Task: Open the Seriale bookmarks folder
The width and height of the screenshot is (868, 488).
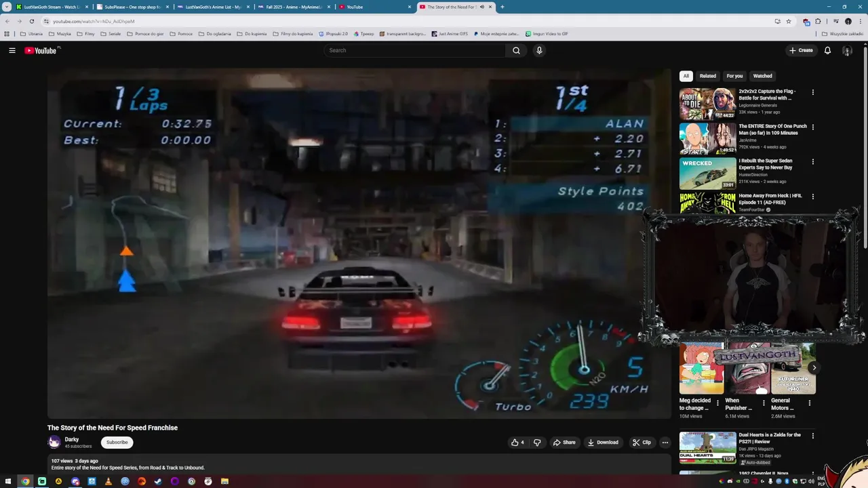Action: tap(111, 33)
